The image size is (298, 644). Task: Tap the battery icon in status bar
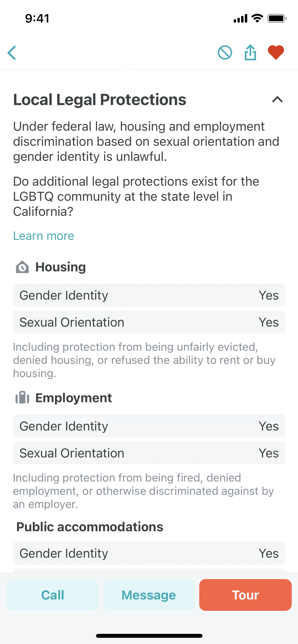click(277, 18)
